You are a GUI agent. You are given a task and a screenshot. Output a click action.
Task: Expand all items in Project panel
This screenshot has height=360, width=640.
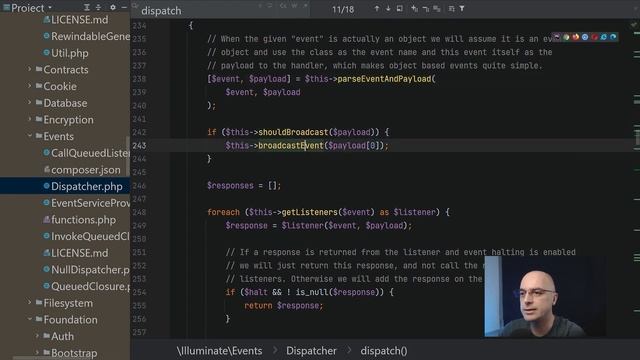tap(87, 7)
